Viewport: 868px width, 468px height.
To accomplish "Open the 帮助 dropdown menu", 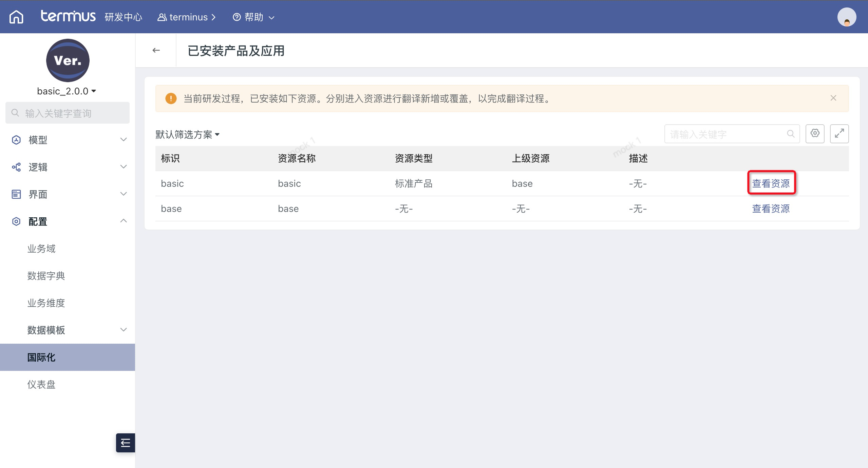I will [x=254, y=17].
